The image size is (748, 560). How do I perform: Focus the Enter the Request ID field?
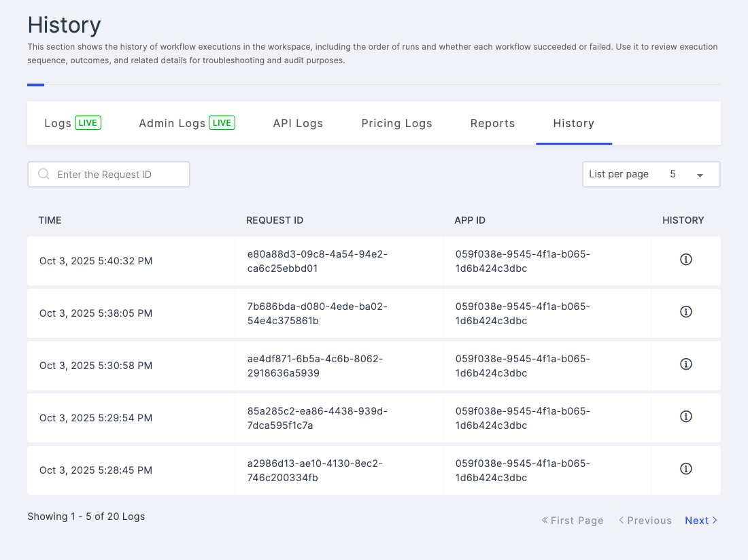click(x=116, y=175)
